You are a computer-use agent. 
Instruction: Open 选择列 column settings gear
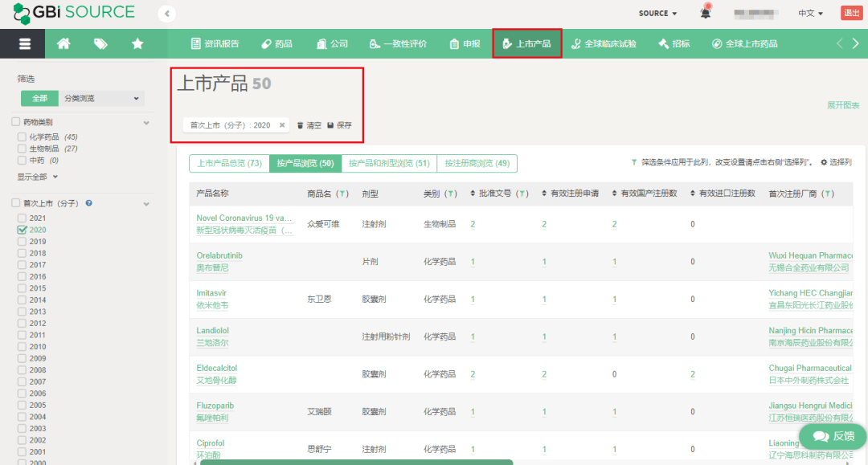pos(836,162)
